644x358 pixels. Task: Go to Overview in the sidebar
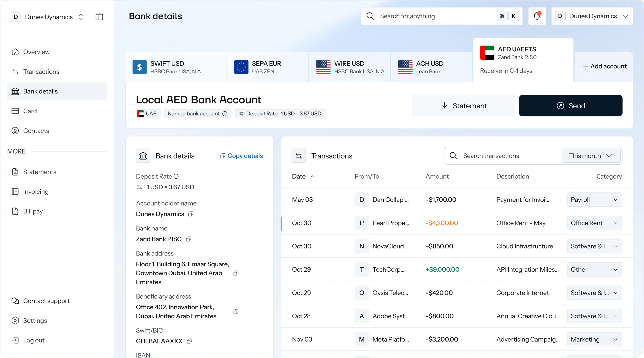click(57, 52)
